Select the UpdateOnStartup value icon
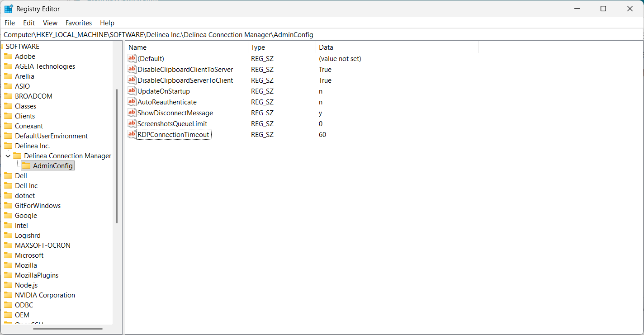644x335 pixels. 132,91
